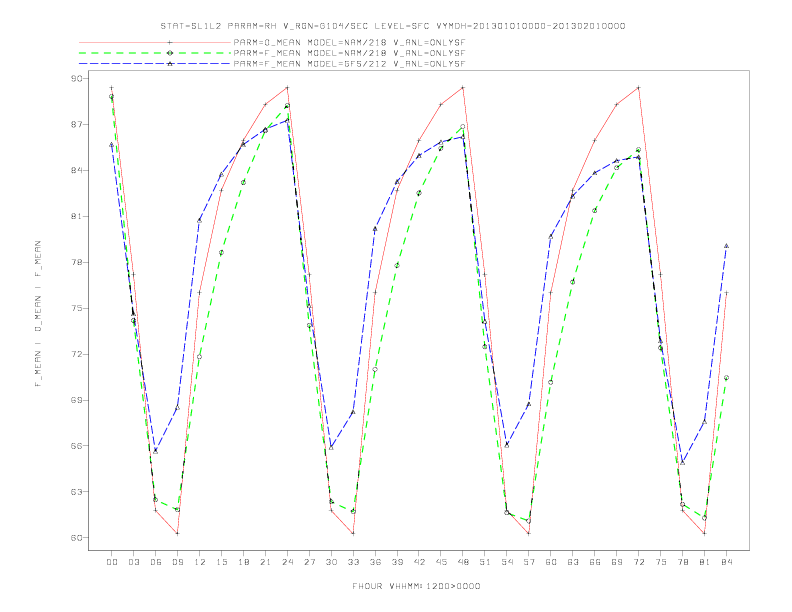The width and height of the screenshot is (792, 612).
Task: Click the blue triangle data point at hour 84
Action: [726, 246]
